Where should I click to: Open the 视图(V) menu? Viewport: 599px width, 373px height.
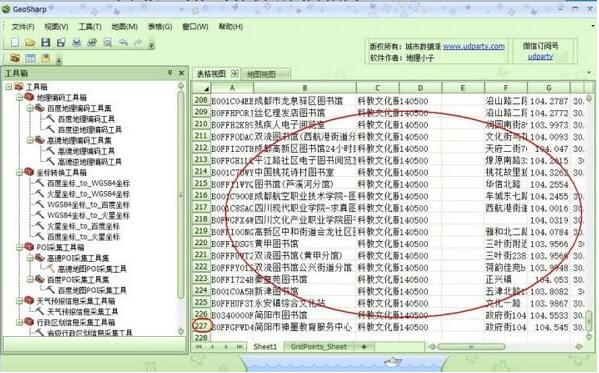coord(56,27)
